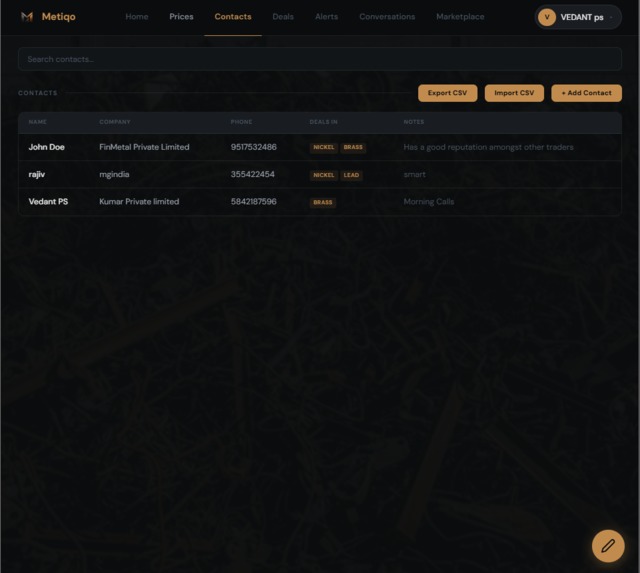The image size is (640, 573).
Task: Click the NOTES column header
Action: tap(413, 122)
